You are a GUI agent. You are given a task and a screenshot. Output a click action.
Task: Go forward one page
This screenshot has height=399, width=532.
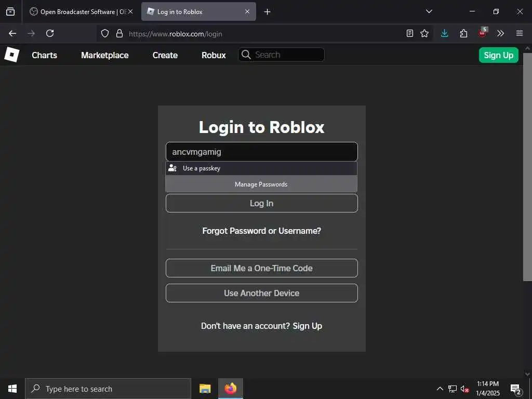click(x=31, y=33)
